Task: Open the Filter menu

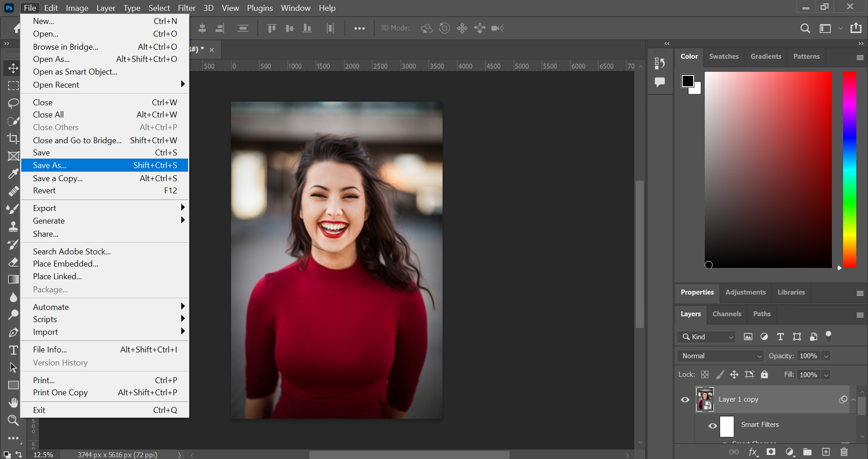Action: click(x=186, y=8)
